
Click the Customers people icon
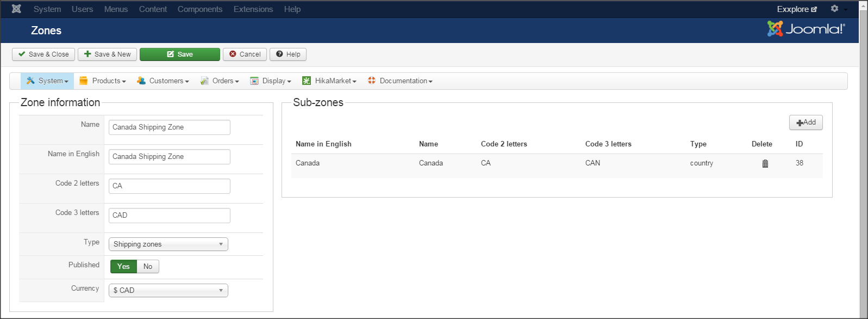pos(141,81)
